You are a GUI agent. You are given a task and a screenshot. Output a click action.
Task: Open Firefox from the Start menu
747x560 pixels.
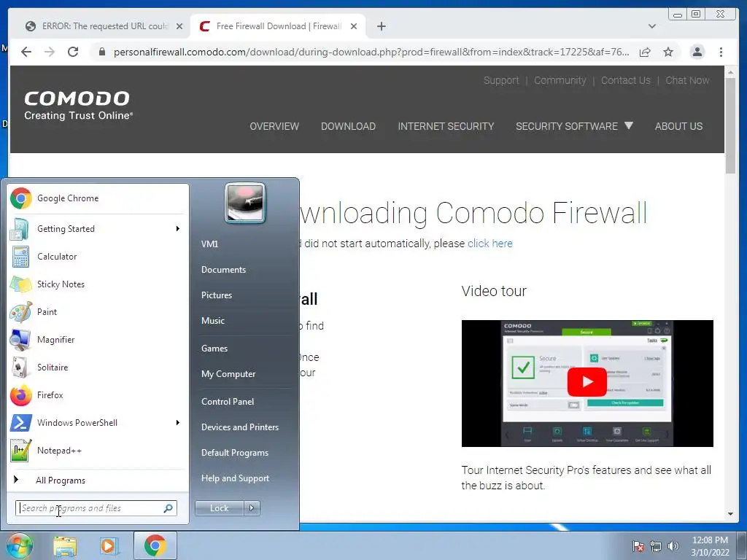(98, 394)
